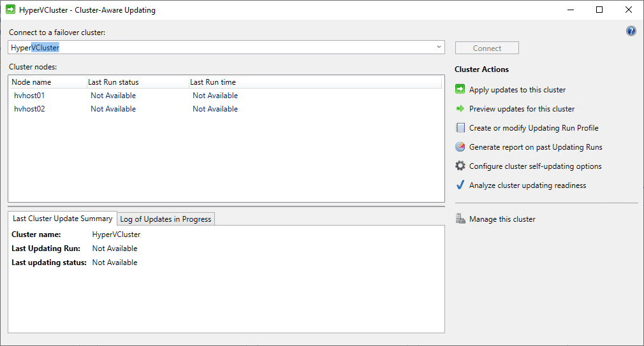This screenshot has height=346, width=644.
Task: Click the Updating Run Profile document icon
Action: [x=460, y=128]
